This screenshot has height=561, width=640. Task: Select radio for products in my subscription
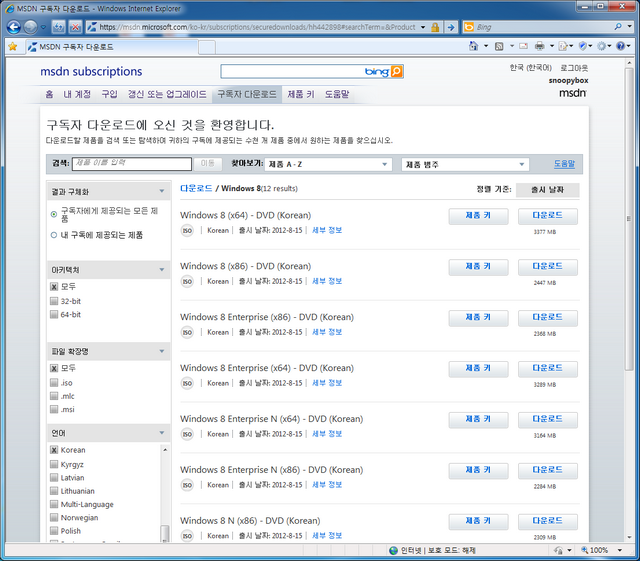click(53, 235)
